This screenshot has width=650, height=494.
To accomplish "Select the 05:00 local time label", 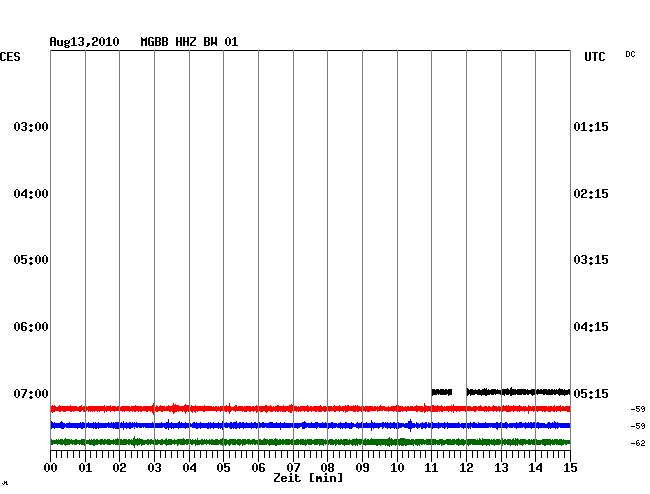I will pyautogui.click(x=31, y=260).
